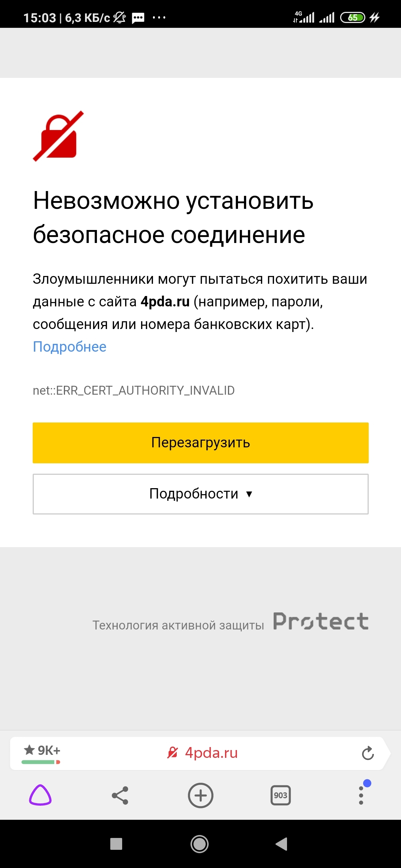Open the Подробнее link
The height and width of the screenshot is (868, 401).
(69, 347)
